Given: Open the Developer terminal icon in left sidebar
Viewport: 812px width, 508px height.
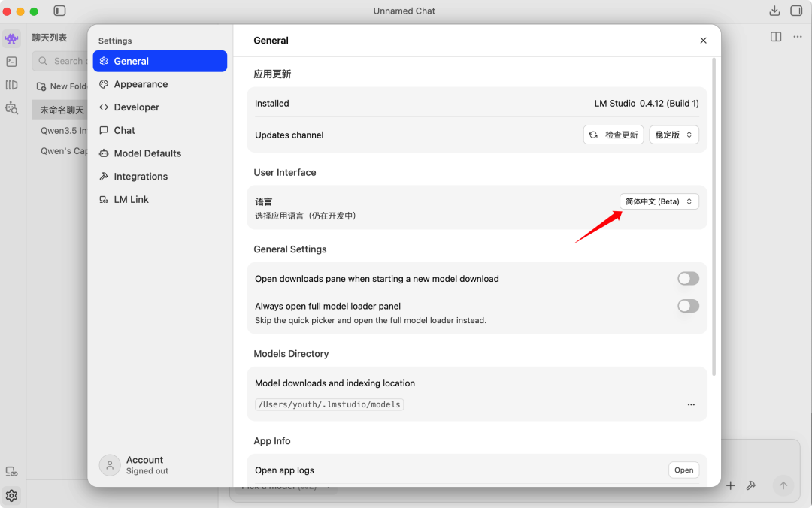Looking at the screenshot, I should (11, 62).
